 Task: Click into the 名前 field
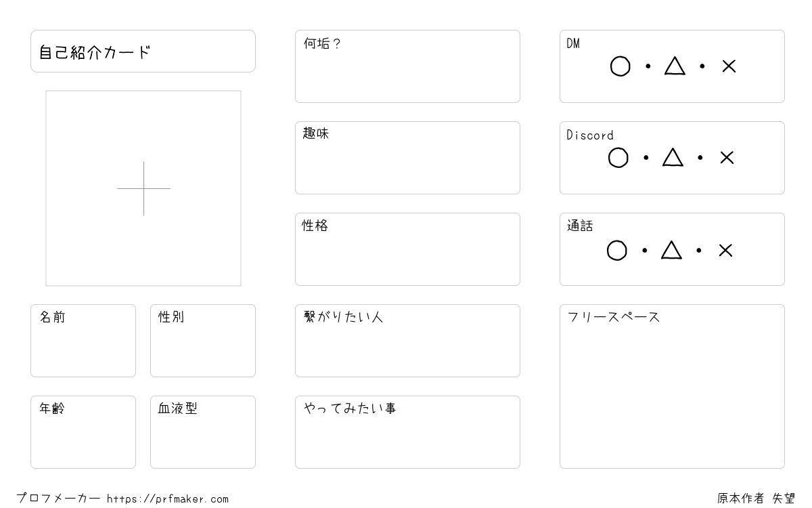coord(83,341)
